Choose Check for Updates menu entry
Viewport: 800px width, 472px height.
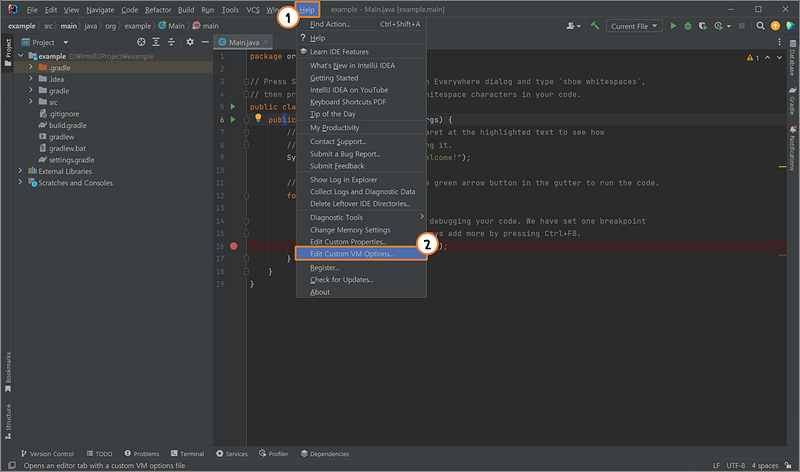tap(361, 280)
